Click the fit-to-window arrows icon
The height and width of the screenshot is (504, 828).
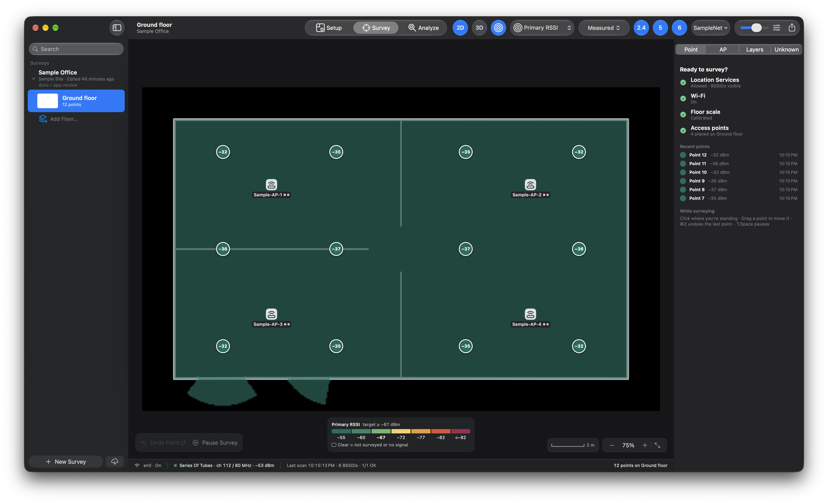[658, 445]
